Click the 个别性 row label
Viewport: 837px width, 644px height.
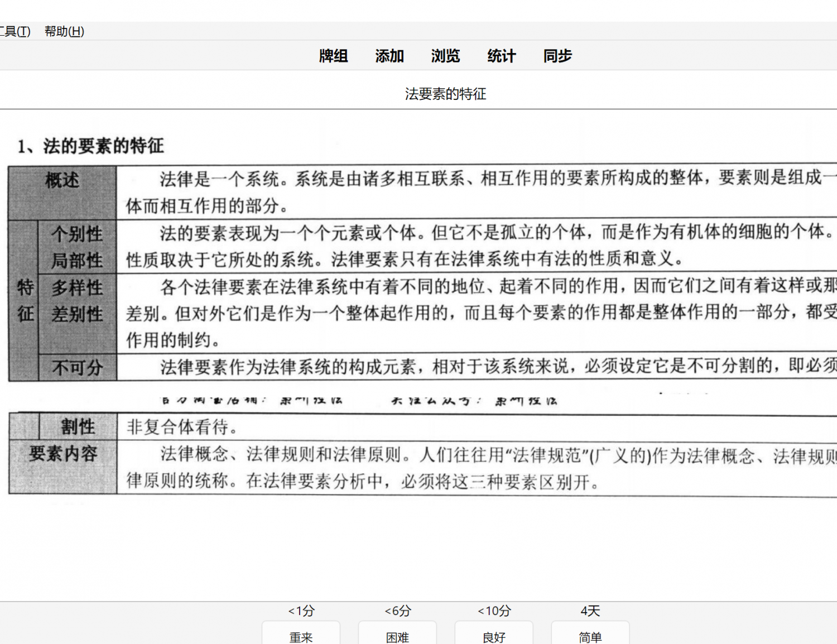(78, 234)
